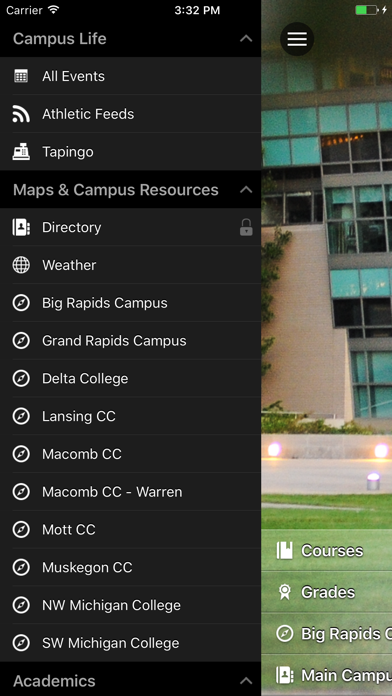
Task: Tap the compass icon for SW Michigan College
Action: [21, 643]
